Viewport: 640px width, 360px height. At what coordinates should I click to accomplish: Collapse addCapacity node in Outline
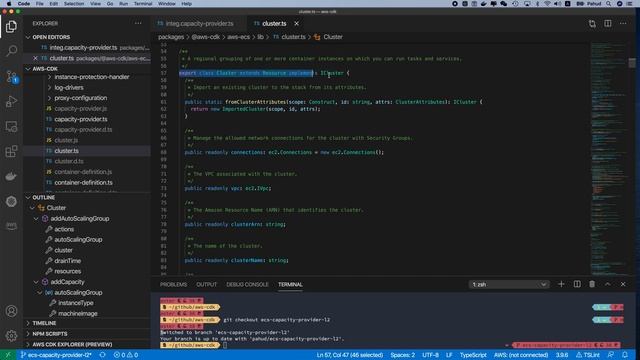[36, 282]
